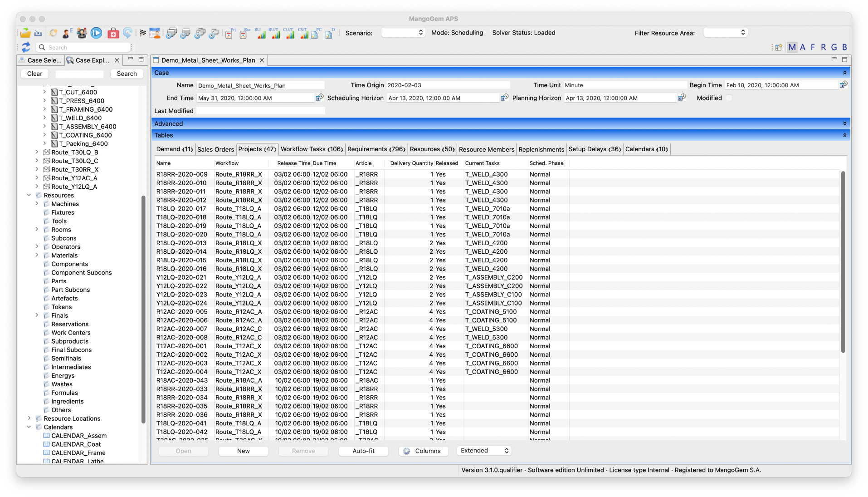Click the Clear button
The height and width of the screenshot is (497, 868).
coord(34,74)
